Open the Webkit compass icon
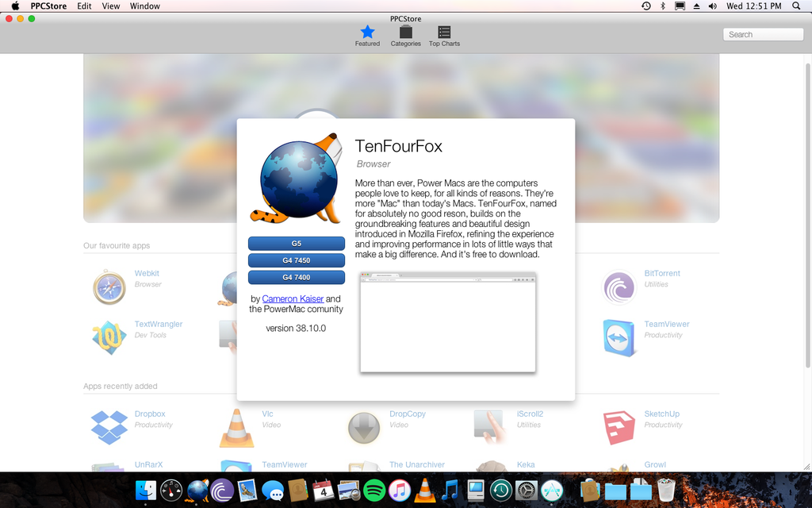812x508 pixels. click(109, 287)
